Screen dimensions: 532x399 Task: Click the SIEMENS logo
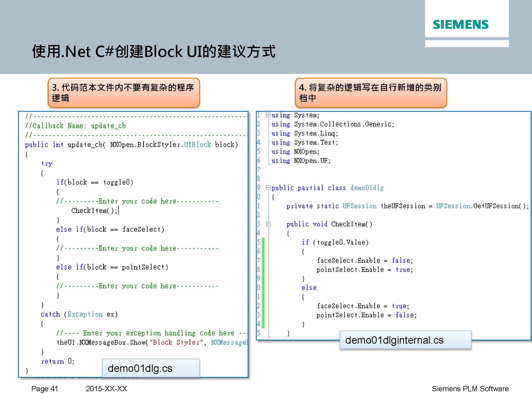tap(460, 24)
